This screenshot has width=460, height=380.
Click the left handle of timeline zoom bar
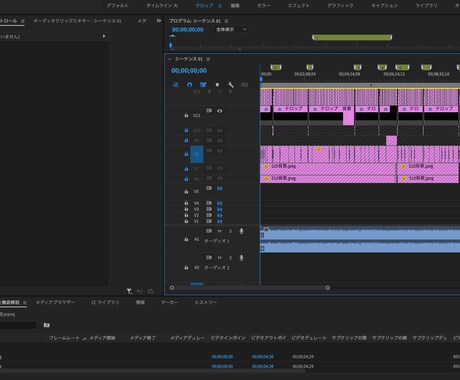coord(172,288)
